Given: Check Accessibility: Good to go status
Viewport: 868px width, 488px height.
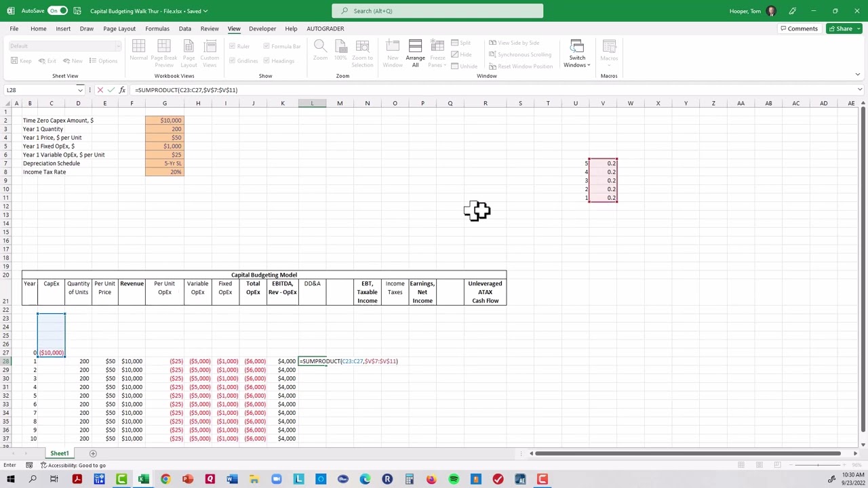Looking at the screenshot, I should coord(73,466).
